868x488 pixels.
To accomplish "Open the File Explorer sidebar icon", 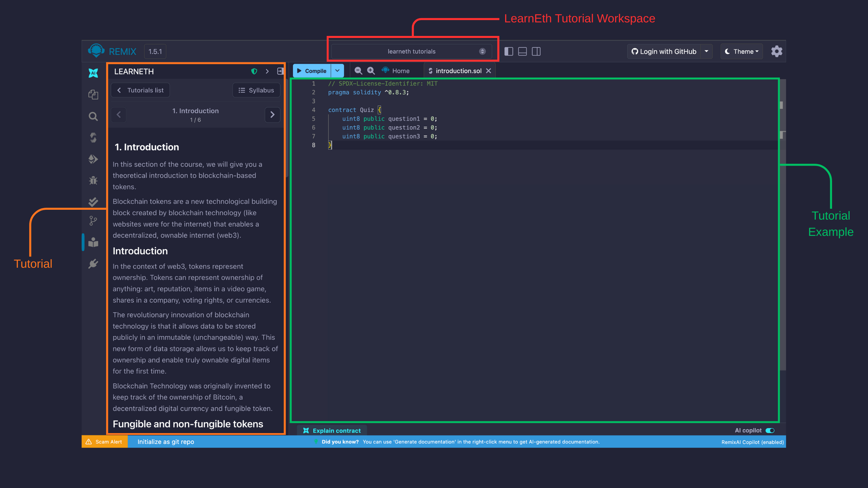I will (x=93, y=95).
